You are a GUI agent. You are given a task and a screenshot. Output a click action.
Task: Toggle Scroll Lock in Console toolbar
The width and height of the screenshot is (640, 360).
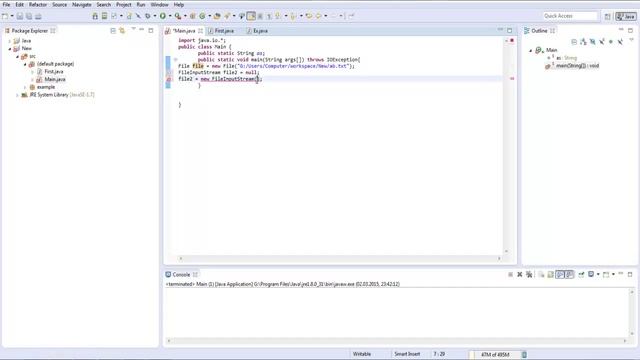pyautogui.click(x=550, y=274)
